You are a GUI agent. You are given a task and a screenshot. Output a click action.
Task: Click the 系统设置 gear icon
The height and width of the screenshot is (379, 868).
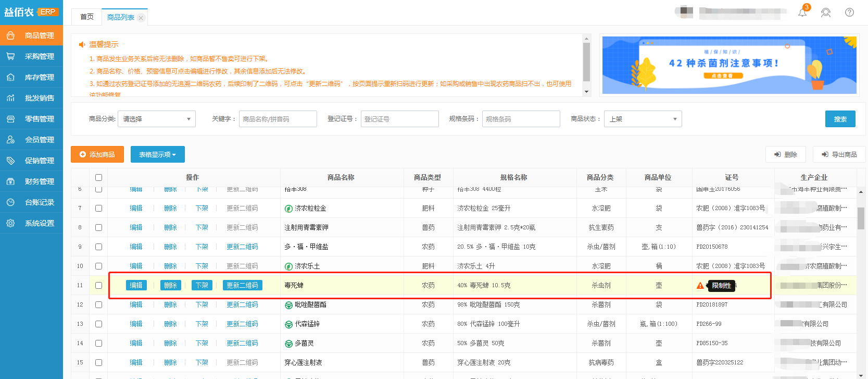pyautogui.click(x=10, y=223)
